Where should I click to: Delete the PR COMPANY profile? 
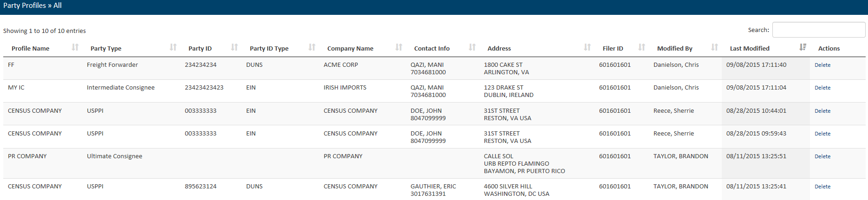click(822, 156)
